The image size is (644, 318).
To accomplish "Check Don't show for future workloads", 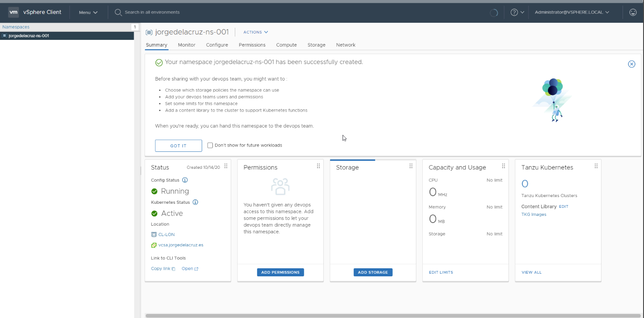I will click(210, 145).
